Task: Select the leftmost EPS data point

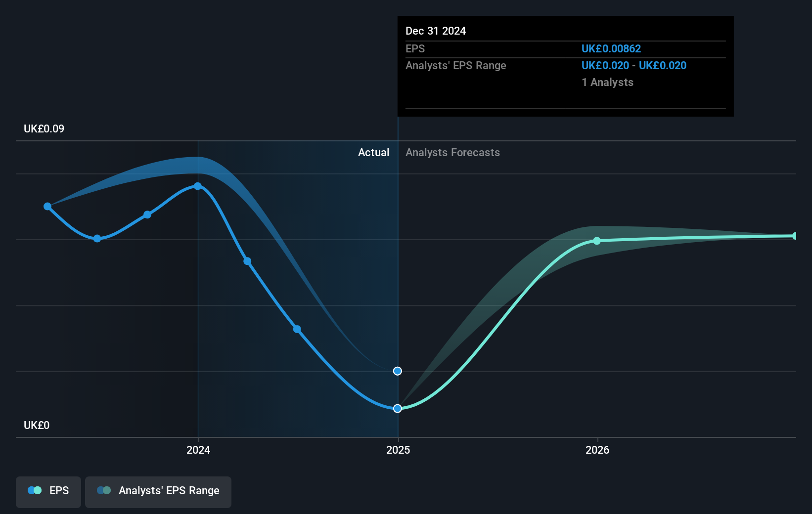Action: (47, 206)
